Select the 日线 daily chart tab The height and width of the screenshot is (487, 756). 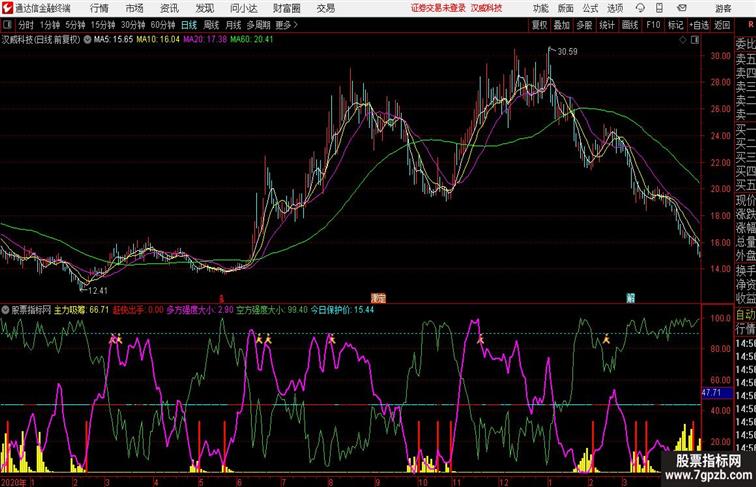coord(189,25)
